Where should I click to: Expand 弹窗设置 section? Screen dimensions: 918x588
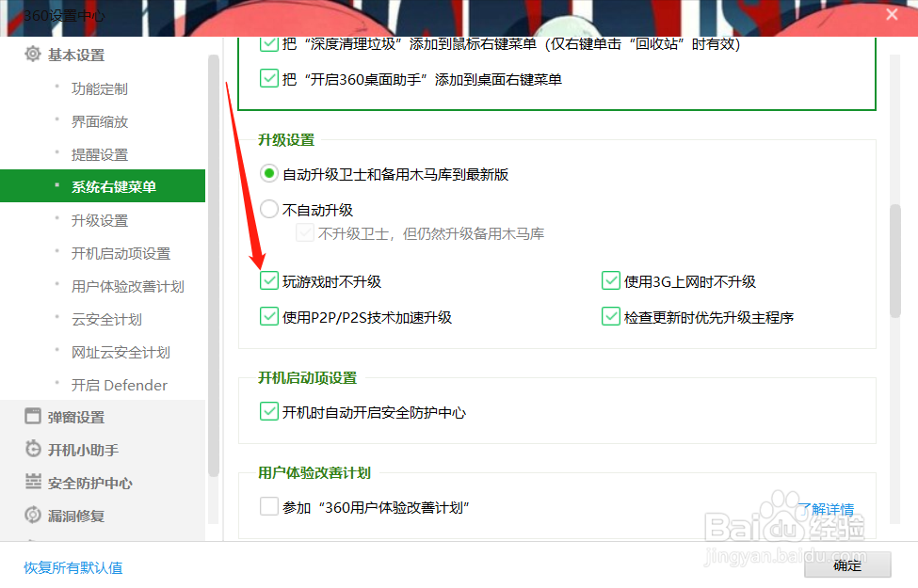(x=76, y=417)
